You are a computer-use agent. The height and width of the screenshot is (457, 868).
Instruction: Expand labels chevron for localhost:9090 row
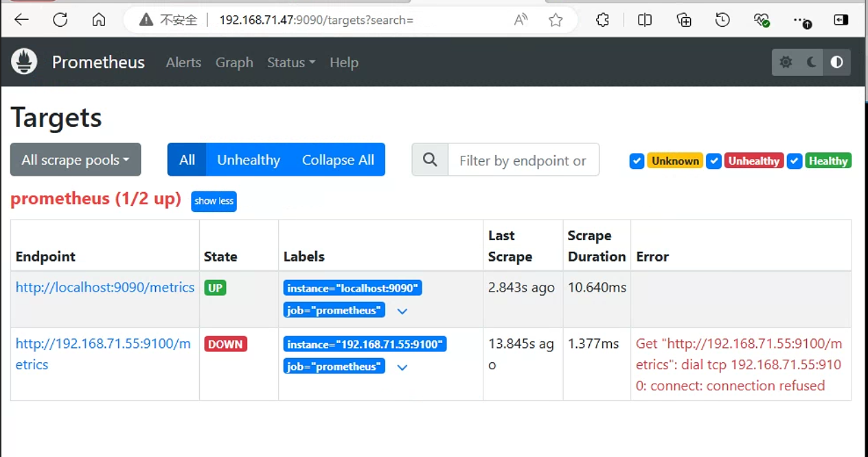pos(402,311)
